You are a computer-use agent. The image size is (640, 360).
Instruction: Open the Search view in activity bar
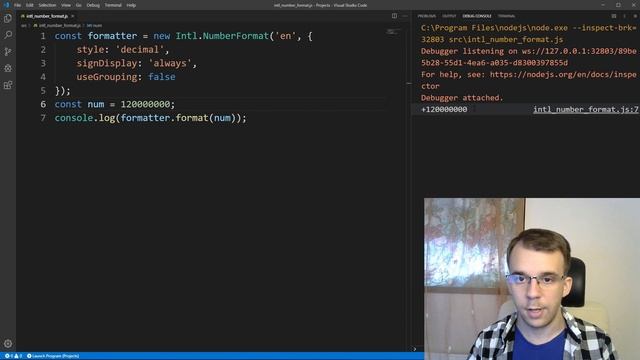(x=8, y=35)
